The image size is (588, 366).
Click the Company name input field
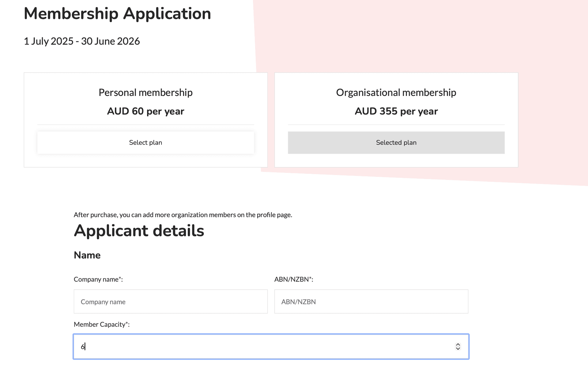[x=171, y=301]
